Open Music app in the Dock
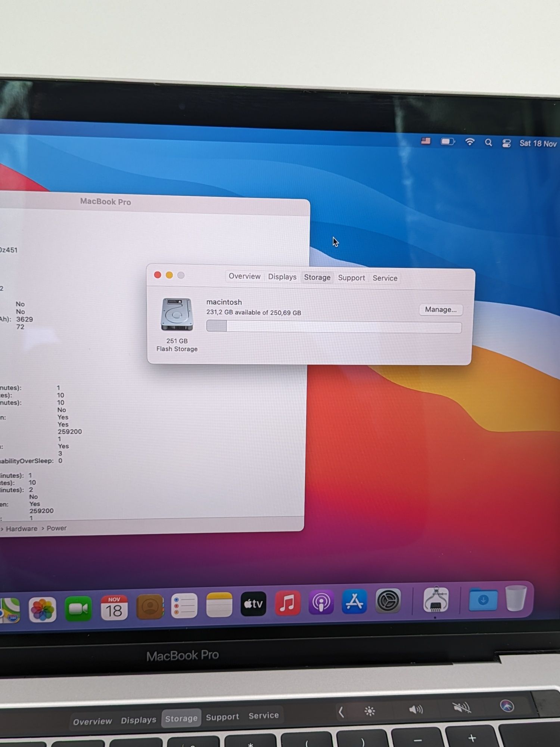This screenshot has height=747, width=560. coord(287,603)
